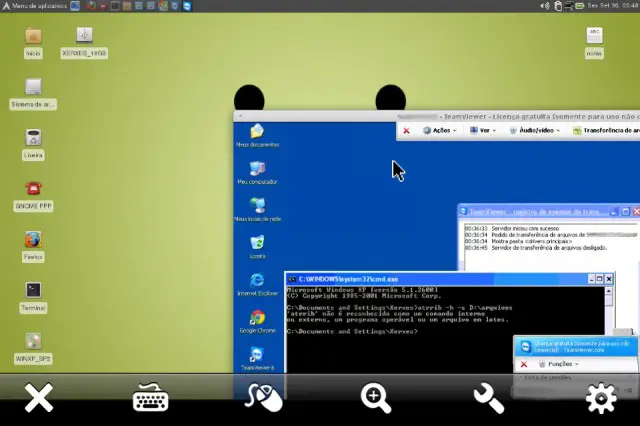Click the volume speaker icon in the top panel
The image size is (640, 426).
(545, 6)
